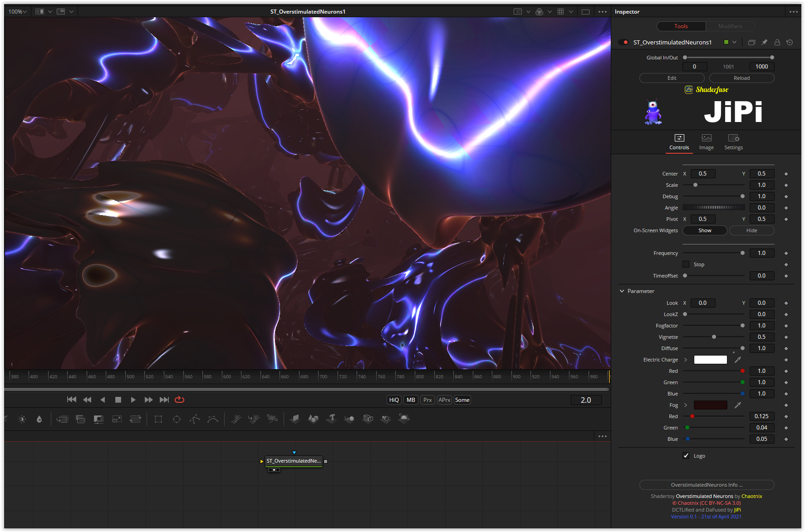
Task: Switch to the Tools tab
Action: pos(681,26)
